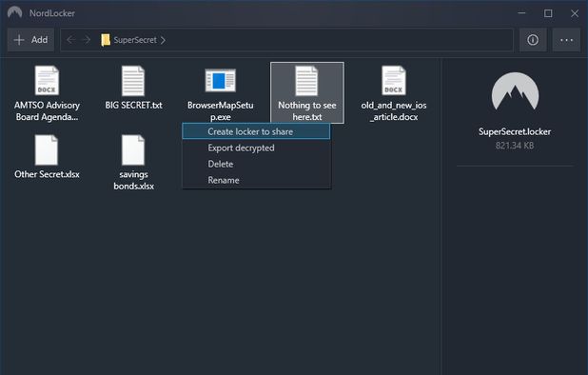Open the three-dots more options menu
This screenshot has height=375, width=588.
[x=566, y=40]
